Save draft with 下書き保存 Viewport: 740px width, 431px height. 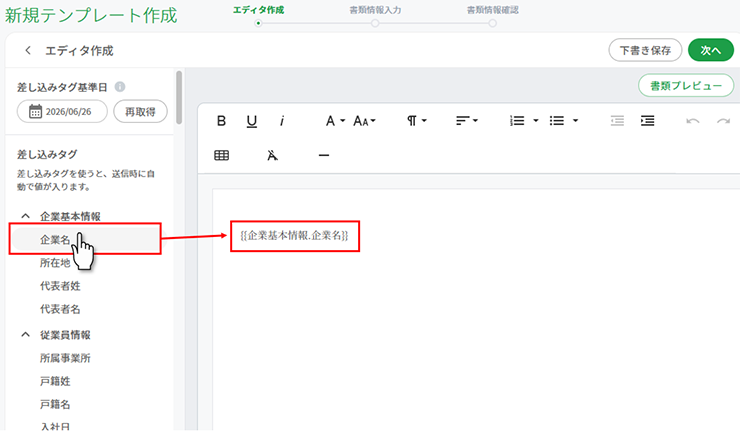[645, 50]
